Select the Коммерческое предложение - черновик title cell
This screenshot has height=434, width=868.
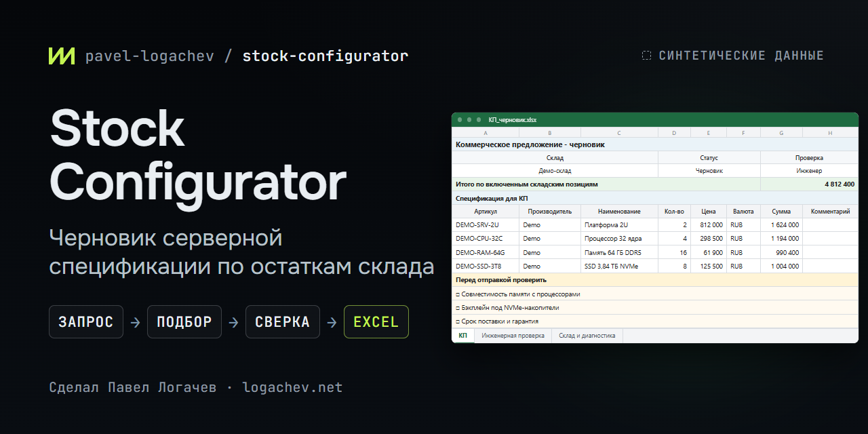655,144
